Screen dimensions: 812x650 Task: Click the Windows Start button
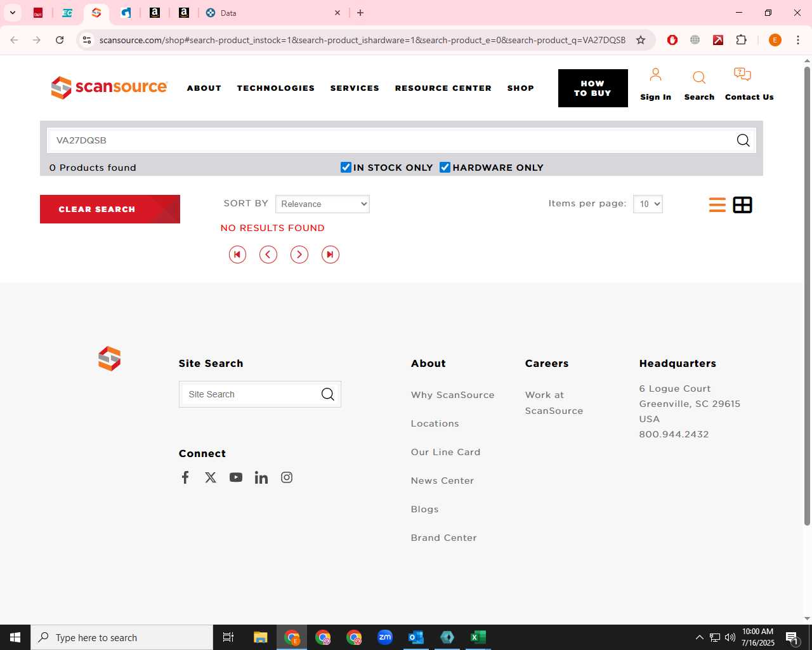coord(15,637)
